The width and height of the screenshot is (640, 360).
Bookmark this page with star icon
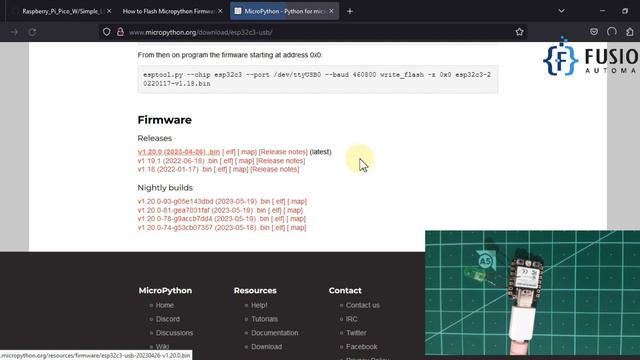pyautogui.click(x=519, y=32)
